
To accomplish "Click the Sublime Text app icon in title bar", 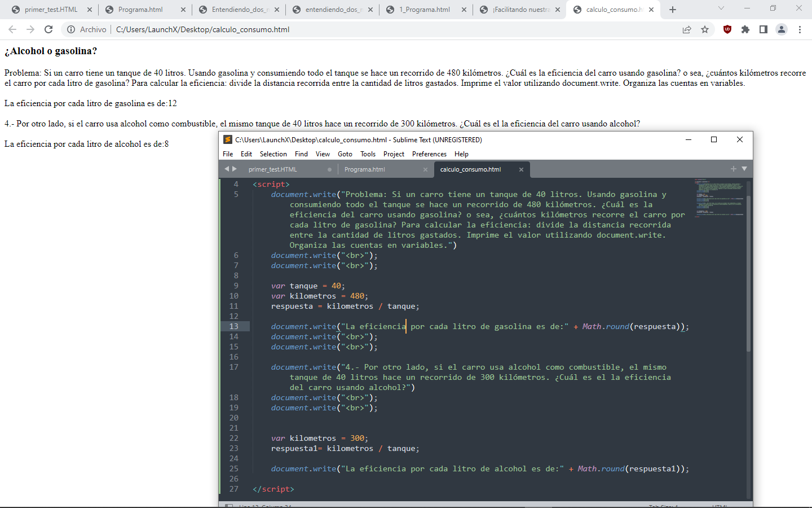I will (x=228, y=139).
